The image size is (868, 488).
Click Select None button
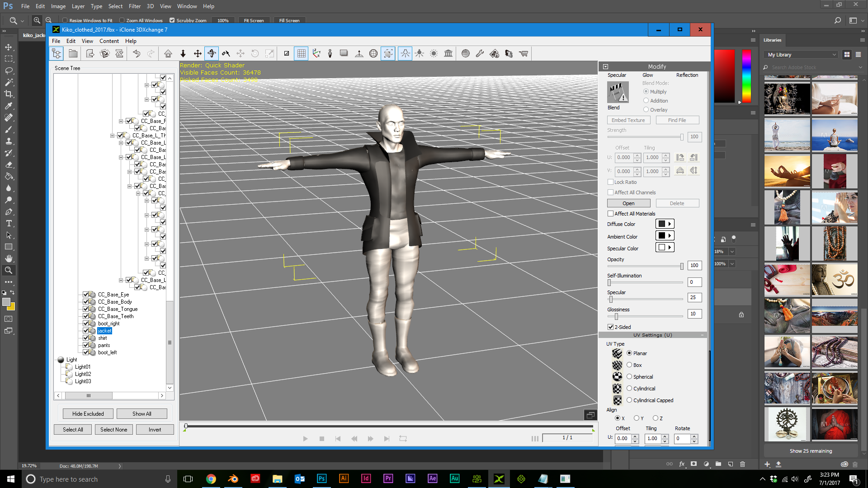(x=114, y=430)
